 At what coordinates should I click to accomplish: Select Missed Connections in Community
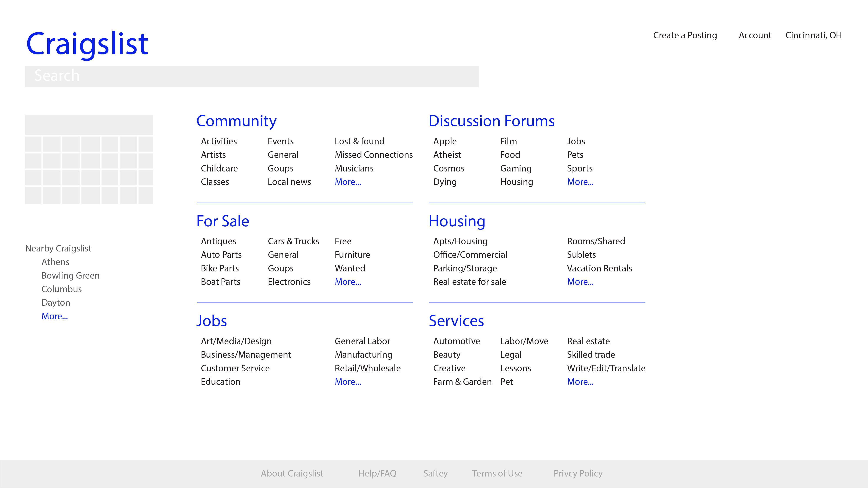point(373,155)
